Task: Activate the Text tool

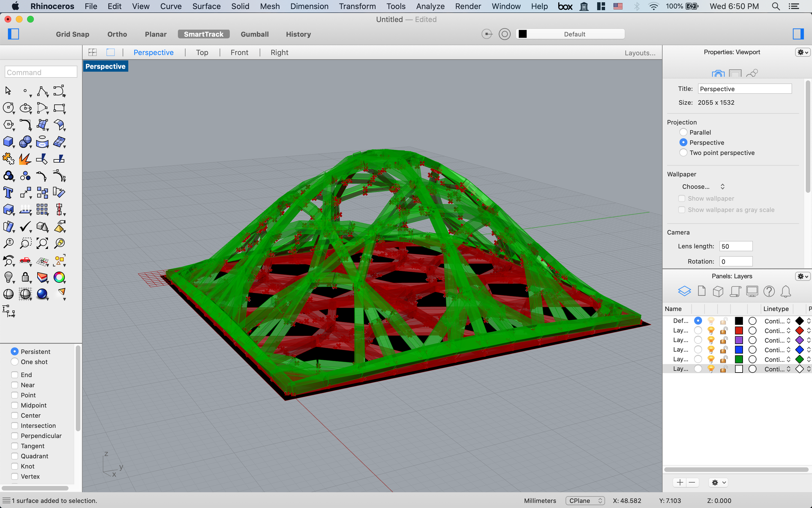Action: click(8, 192)
